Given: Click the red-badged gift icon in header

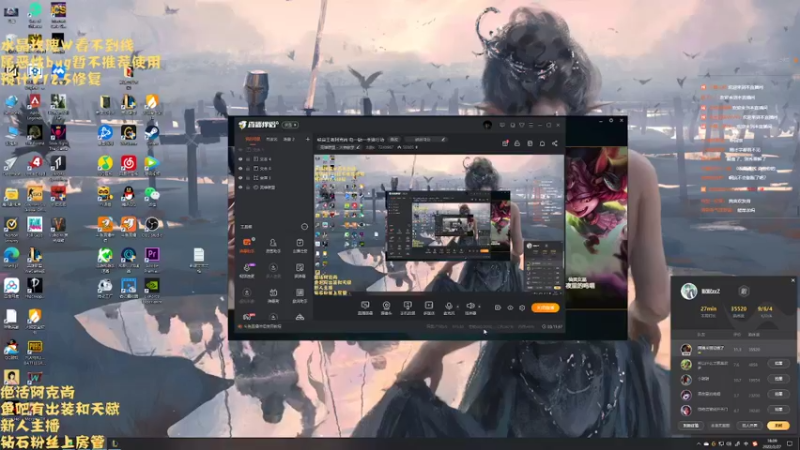Looking at the screenshot, I should [505, 143].
